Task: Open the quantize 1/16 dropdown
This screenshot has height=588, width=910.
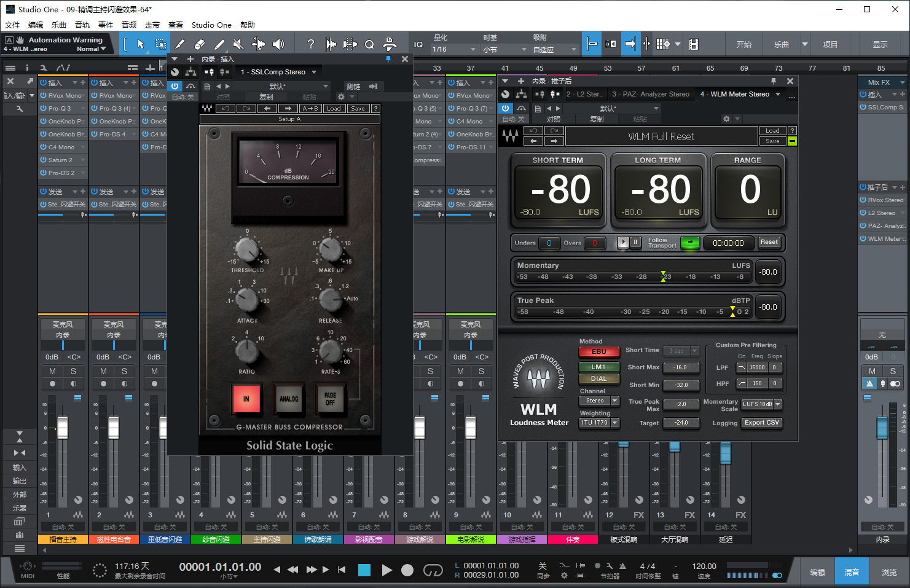Action: (454, 49)
